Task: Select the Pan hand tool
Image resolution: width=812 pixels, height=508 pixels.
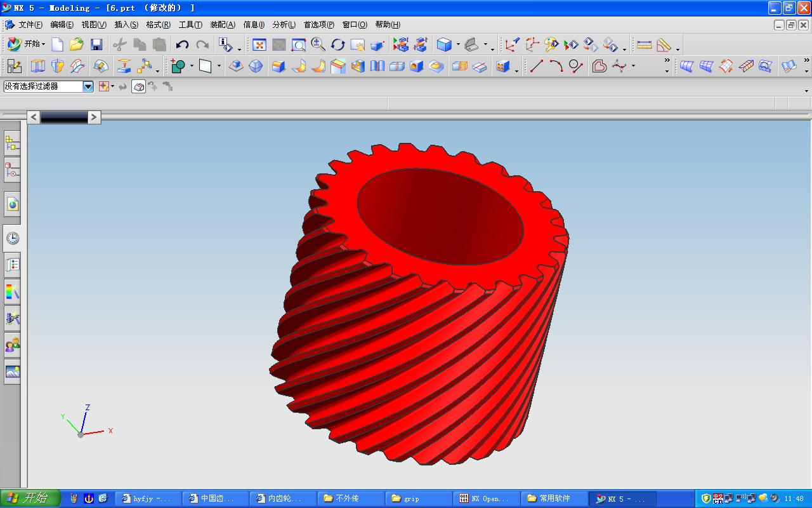Action: click(357, 44)
